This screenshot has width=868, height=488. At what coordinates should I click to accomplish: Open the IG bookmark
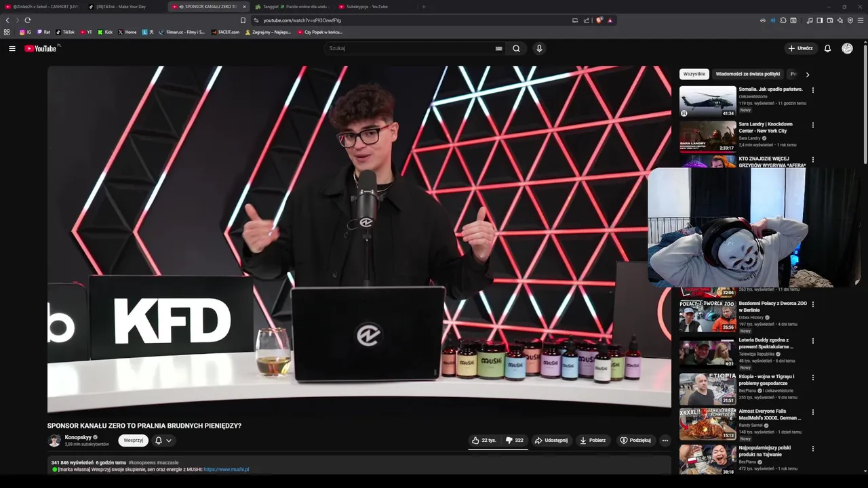click(25, 32)
